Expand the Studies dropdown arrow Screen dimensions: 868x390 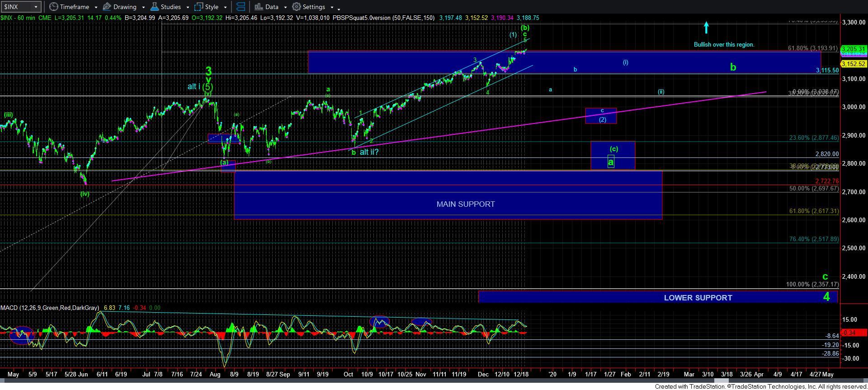click(x=188, y=7)
